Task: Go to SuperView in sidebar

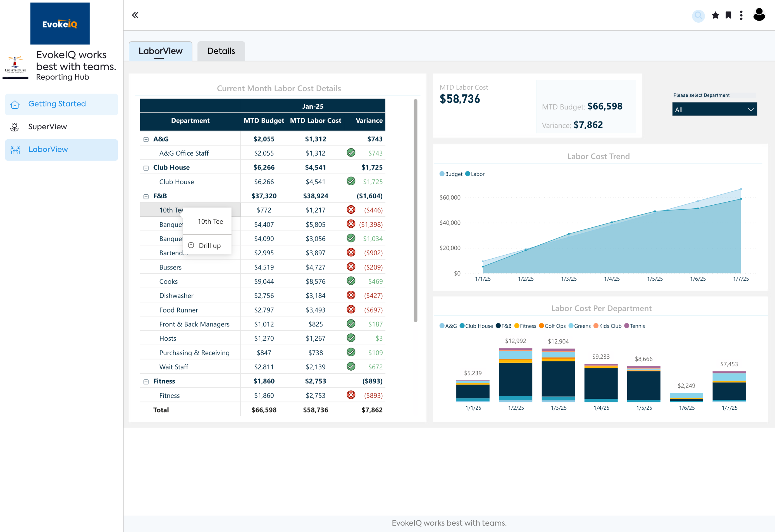Action: pos(47,127)
